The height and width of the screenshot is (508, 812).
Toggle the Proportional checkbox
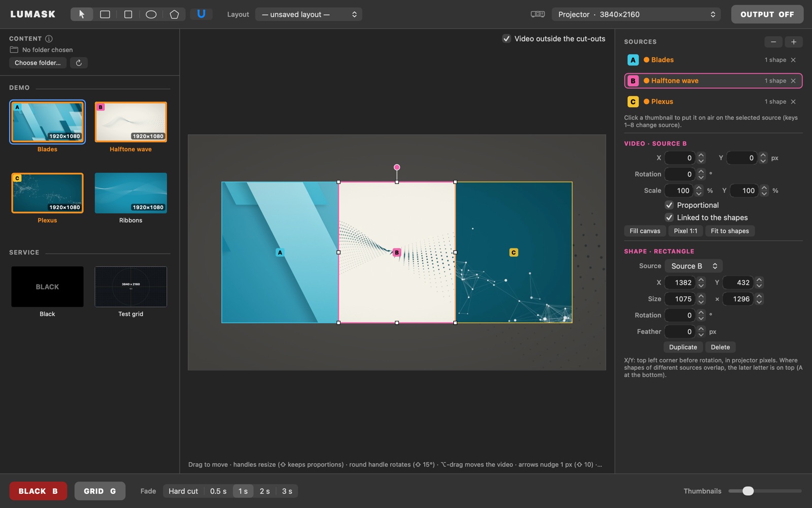669,205
